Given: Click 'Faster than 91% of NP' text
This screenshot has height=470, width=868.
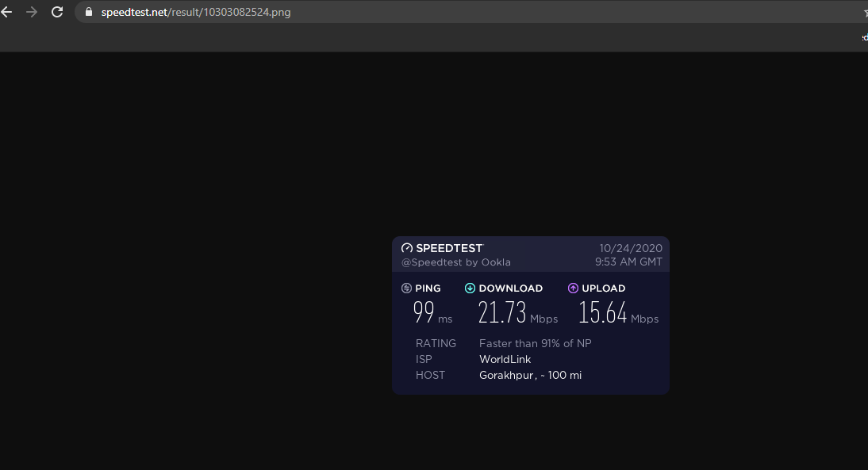Looking at the screenshot, I should click(x=536, y=343).
